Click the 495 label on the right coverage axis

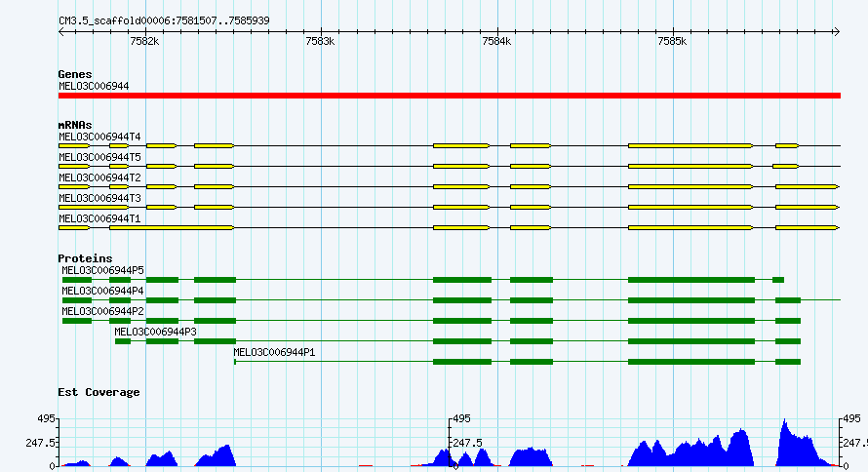852,419
